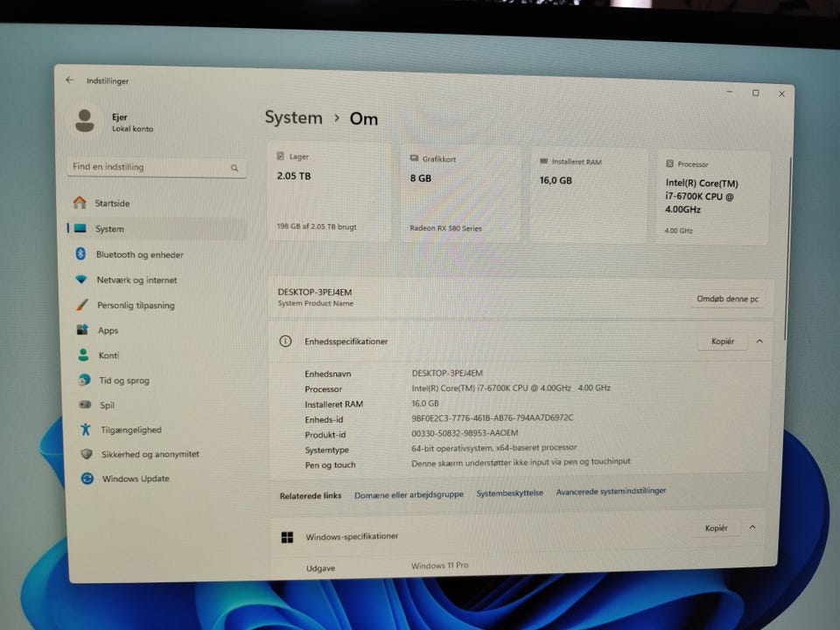Screen dimensions: 840x630
Task: Click the 8 GB Grafikkort card value
Action: pos(421,178)
